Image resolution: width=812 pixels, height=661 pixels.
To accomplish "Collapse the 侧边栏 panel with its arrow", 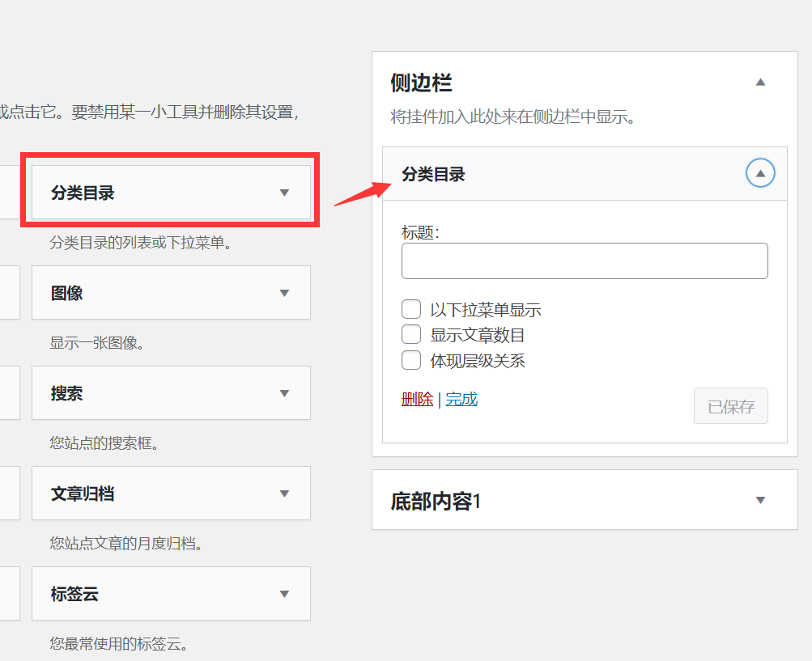I will pos(760,83).
